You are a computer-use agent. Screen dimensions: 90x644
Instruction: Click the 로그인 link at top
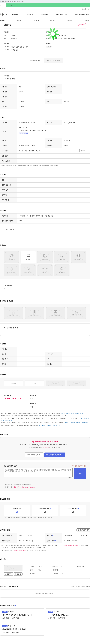[84, 9]
